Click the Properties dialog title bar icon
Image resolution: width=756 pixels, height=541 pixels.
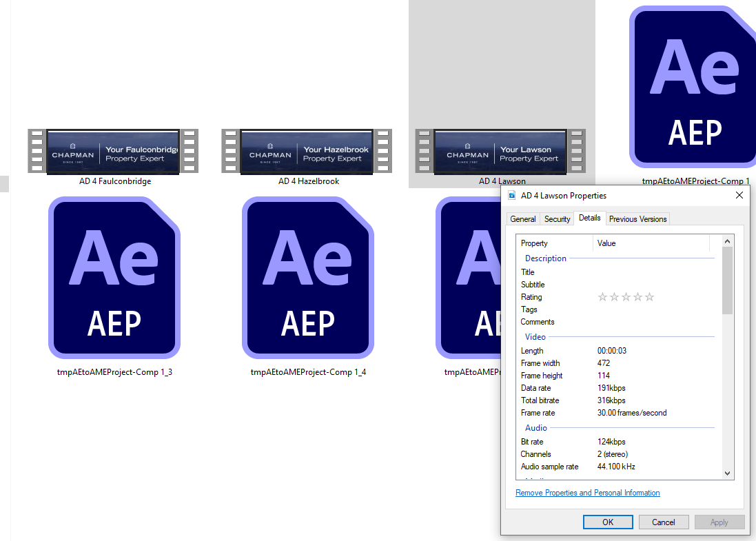point(512,196)
